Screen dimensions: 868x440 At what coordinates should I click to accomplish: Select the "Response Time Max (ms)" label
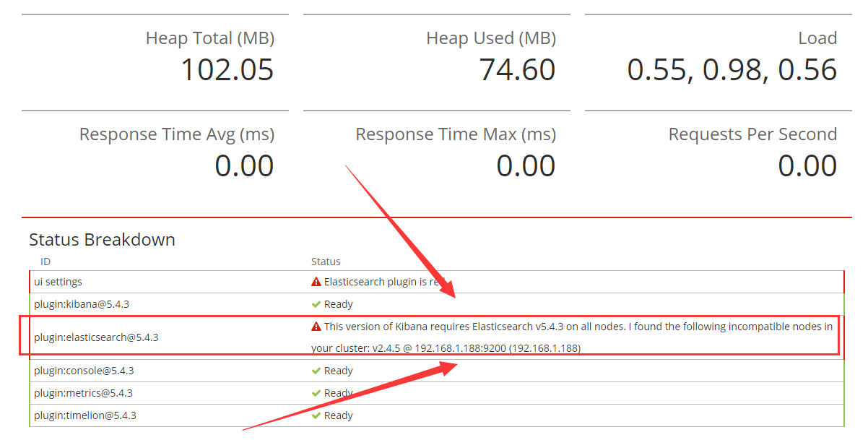point(456,134)
